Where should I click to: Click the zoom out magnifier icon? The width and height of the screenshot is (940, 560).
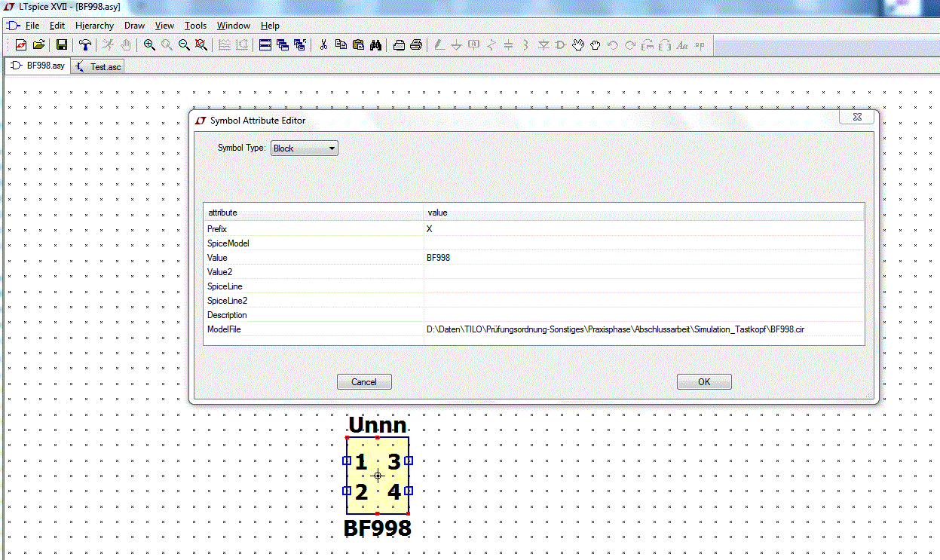tap(184, 45)
